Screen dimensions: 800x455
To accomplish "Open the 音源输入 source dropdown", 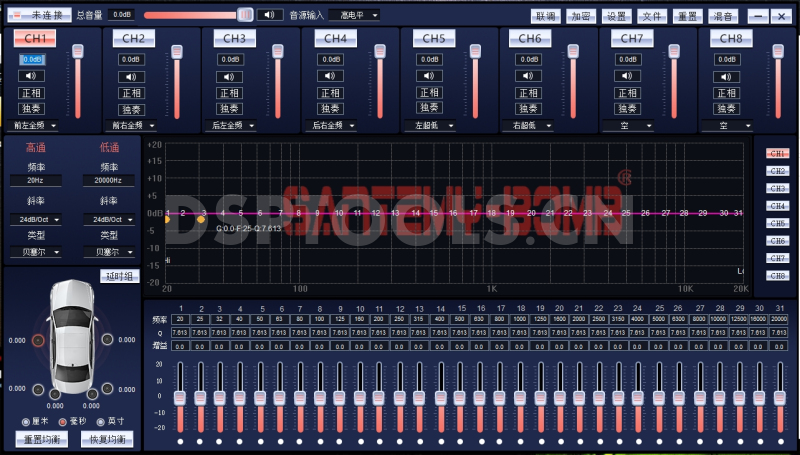I will tap(354, 15).
